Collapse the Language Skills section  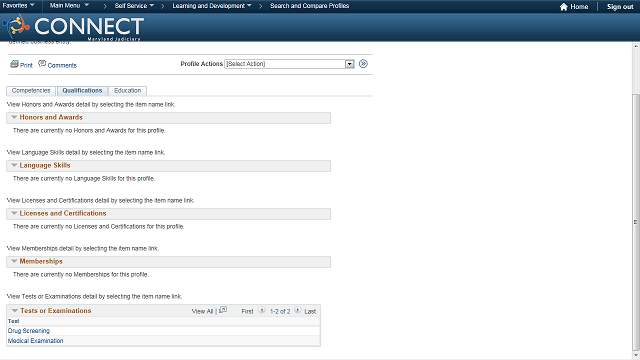point(14,165)
